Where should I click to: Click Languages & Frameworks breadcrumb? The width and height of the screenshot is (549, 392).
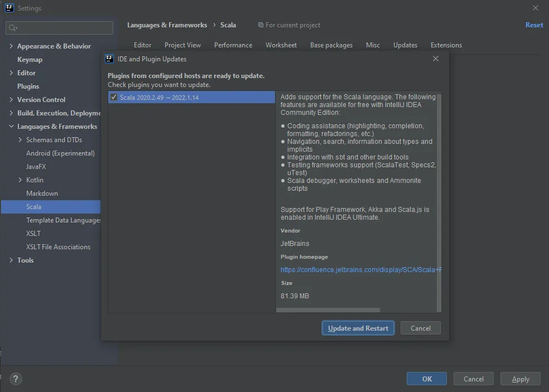[x=167, y=25]
